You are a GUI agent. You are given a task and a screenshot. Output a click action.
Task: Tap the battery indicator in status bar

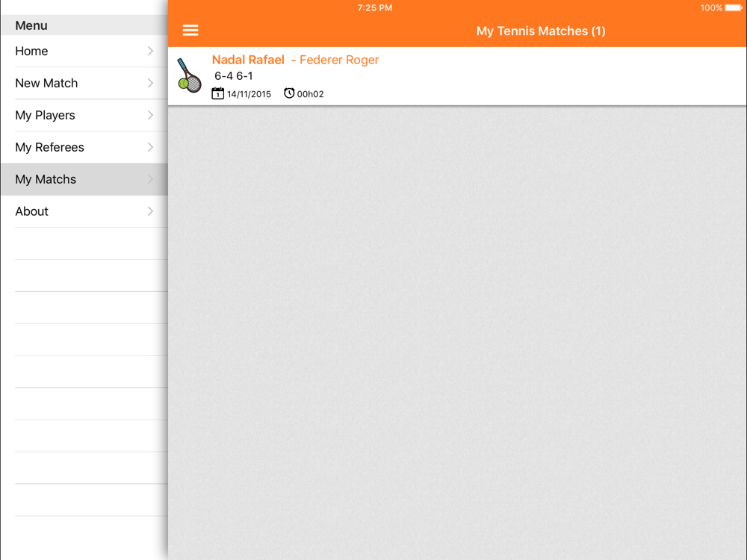pyautogui.click(x=734, y=7)
